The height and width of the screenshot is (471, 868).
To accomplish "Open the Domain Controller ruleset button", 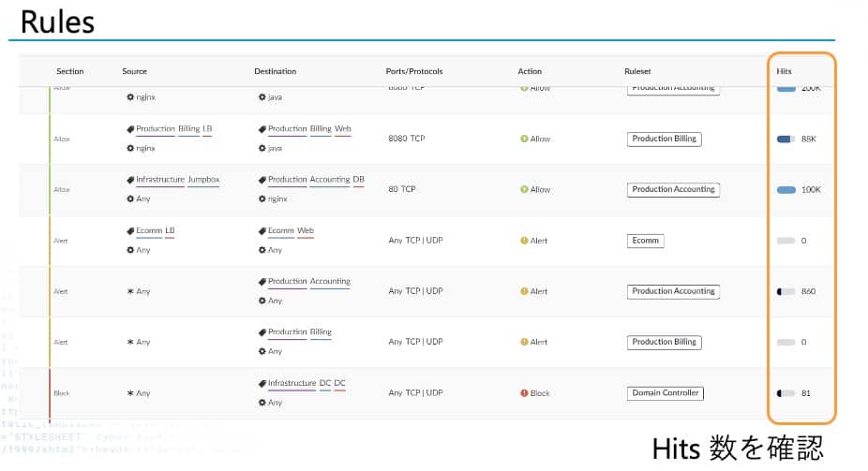I will coord(665,393).
